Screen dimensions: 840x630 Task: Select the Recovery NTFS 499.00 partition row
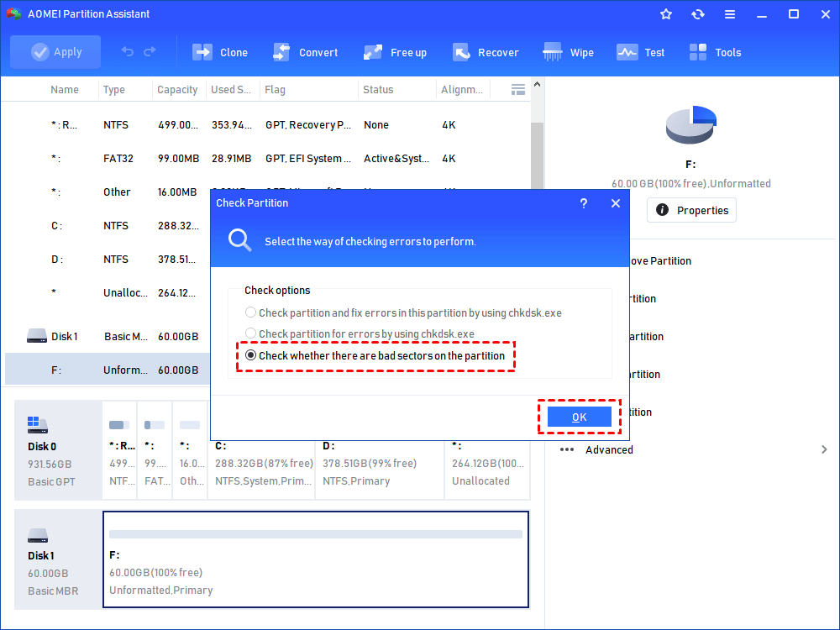[265, 125]
